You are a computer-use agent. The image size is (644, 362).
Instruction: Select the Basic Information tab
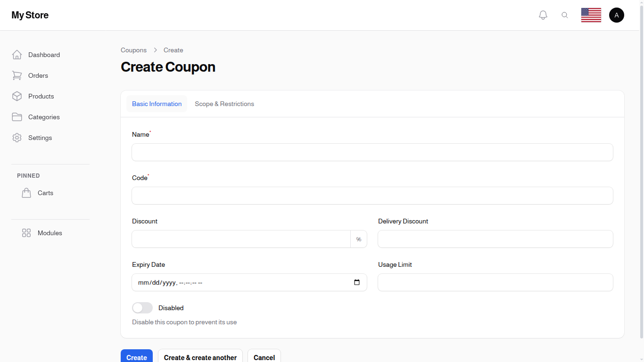click(x=157, y=104)
